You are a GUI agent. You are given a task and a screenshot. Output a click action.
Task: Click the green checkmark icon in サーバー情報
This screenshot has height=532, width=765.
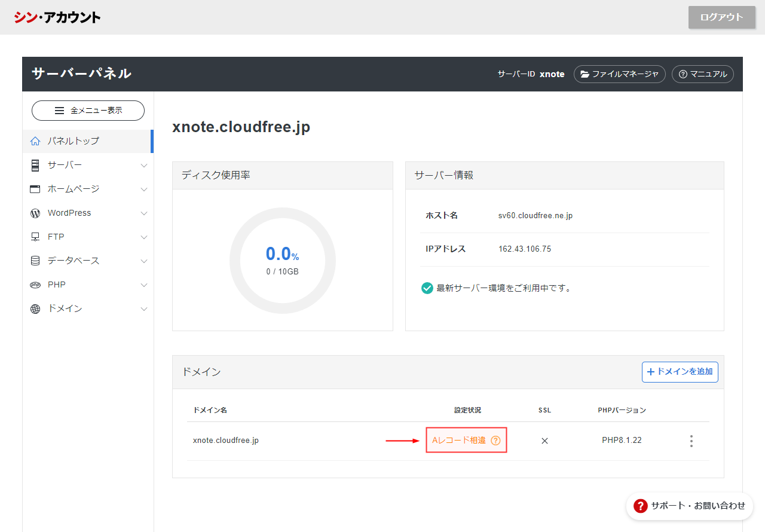coord(427,288)
